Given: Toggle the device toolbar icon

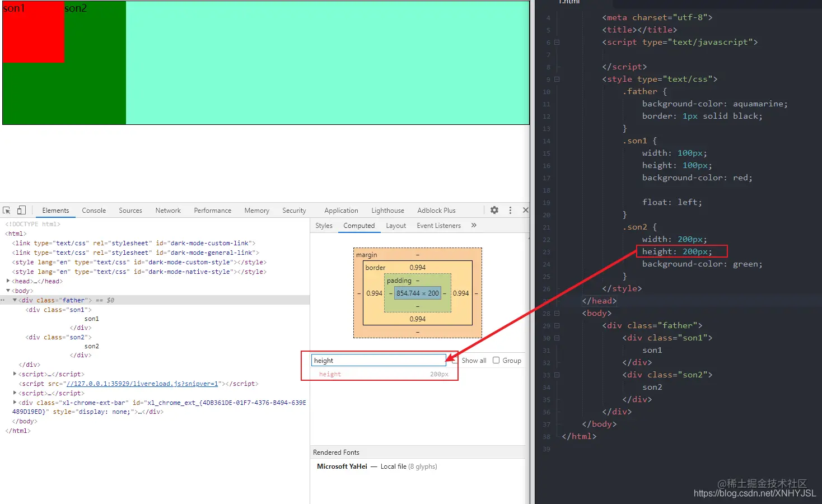Looking at the screenshot, I should click(21, 211).
